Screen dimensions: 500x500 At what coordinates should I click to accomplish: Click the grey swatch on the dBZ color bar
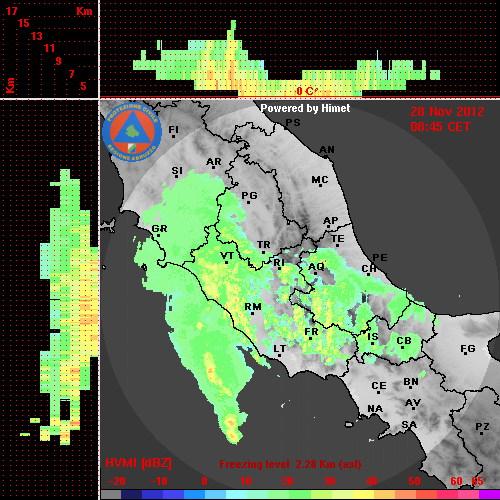pyautogui.click(x=111, y=495)
